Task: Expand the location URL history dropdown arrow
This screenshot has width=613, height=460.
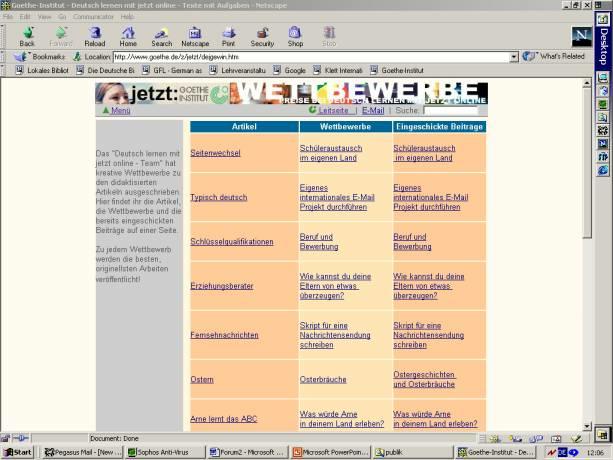Action: coord(514,57)
